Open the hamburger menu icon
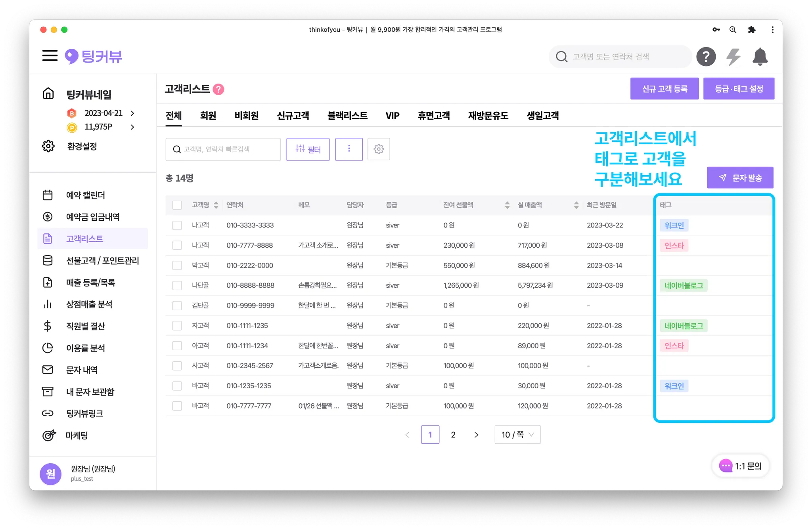 coord(50,56)
